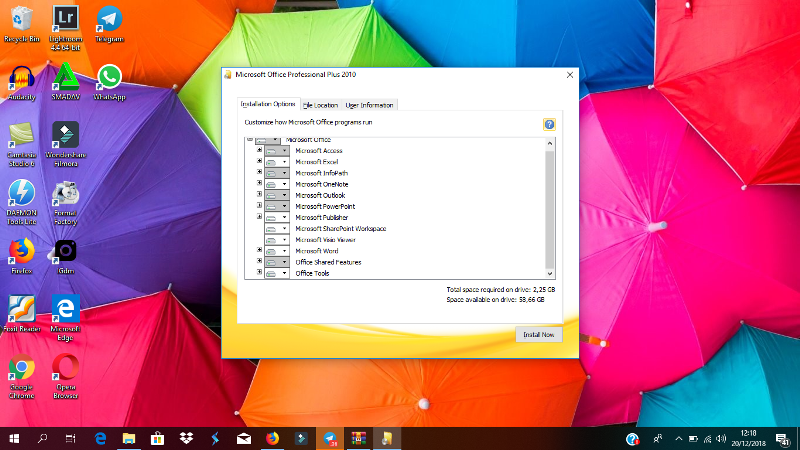Open the Microsoft Excel install option dropdown
The height and width of the screenshot is (450, 800).
click(284, 162)
